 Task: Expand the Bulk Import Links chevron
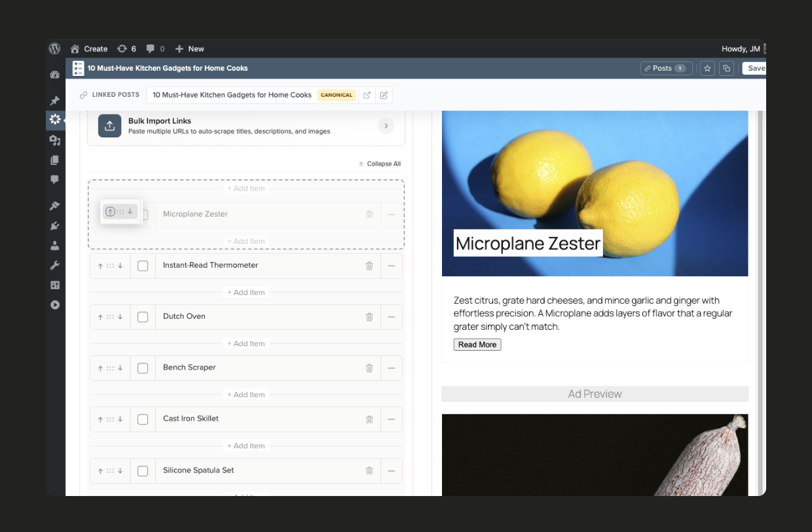point(386,126)
